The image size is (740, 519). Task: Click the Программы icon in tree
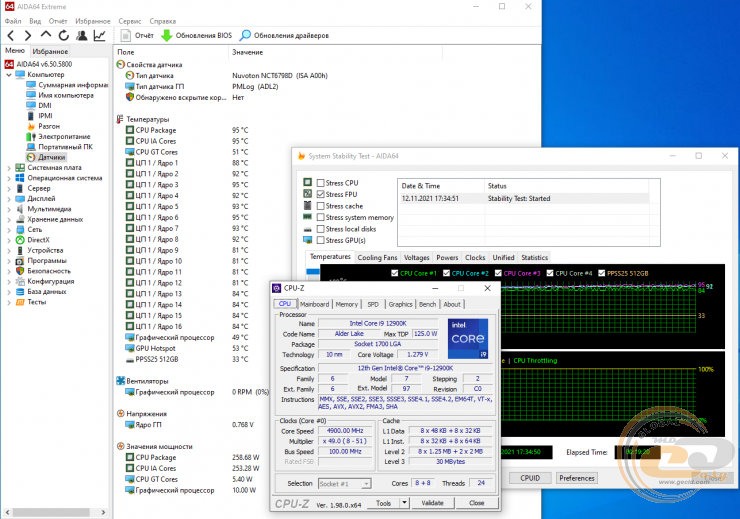[x=20, y=261]
